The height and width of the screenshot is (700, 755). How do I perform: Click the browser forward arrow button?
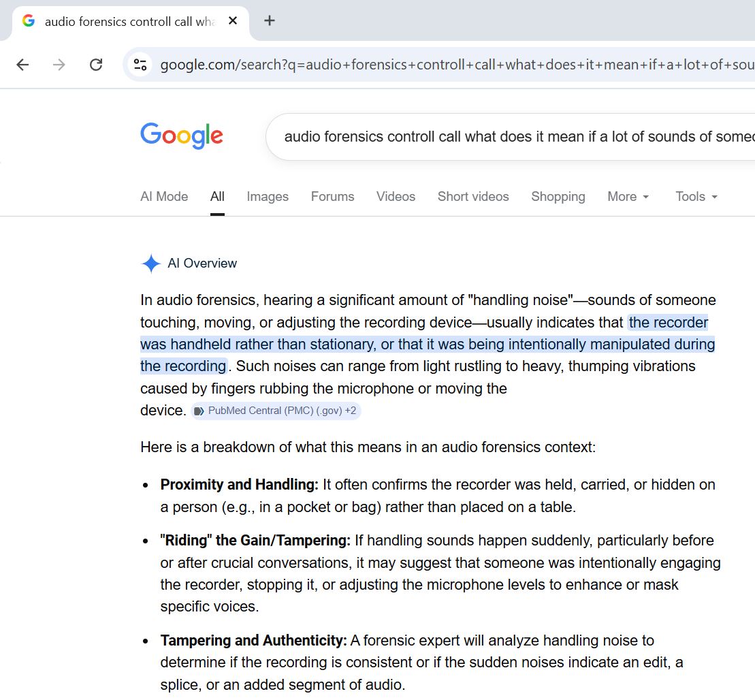pyautogui.click(x=59, y=65)
